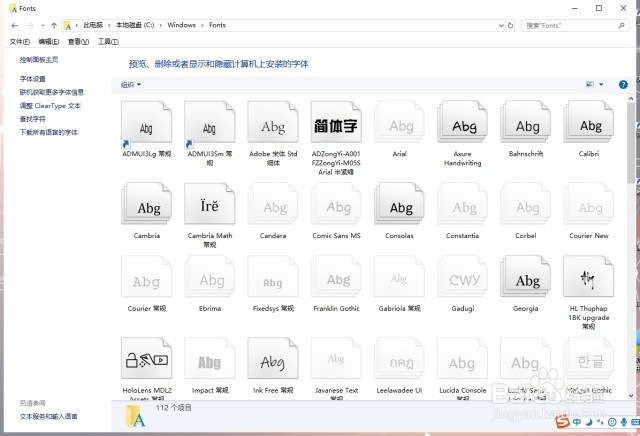This screenshot has height=436, width=640.
Task: Open 文本服务和输入语言 link
Action: (x=49, y=416)
